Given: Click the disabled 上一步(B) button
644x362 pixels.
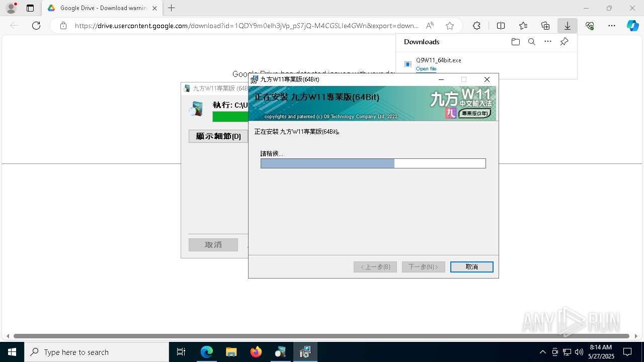Looking at the screenshot, I should click(x=375, y=267).
